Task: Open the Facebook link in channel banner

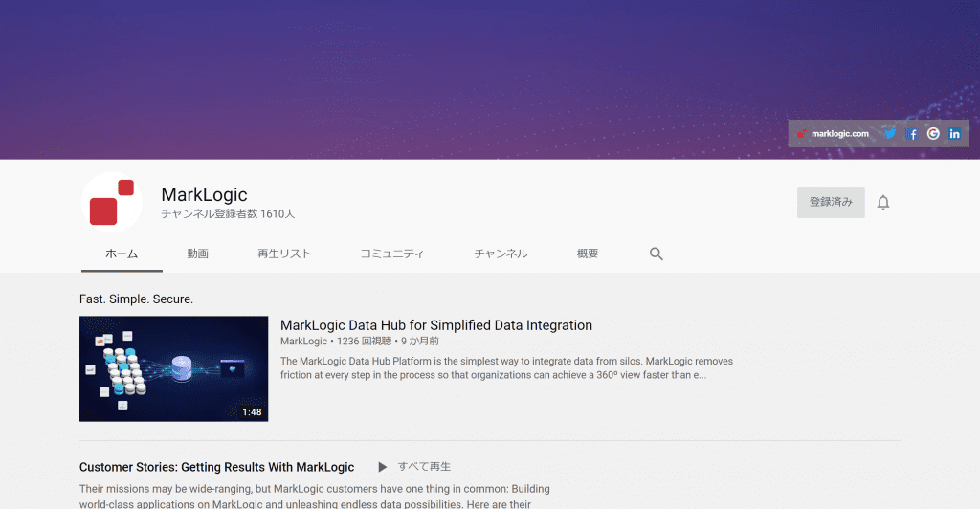Action: coord(912,133)
